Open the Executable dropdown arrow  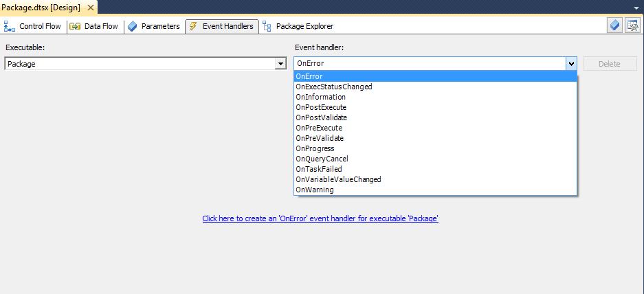(x=280, y=64)
